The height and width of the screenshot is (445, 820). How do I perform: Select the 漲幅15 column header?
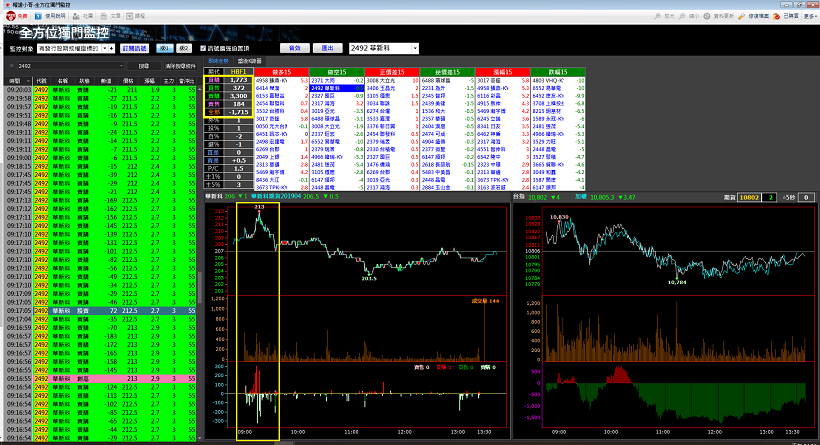point(503,72)
